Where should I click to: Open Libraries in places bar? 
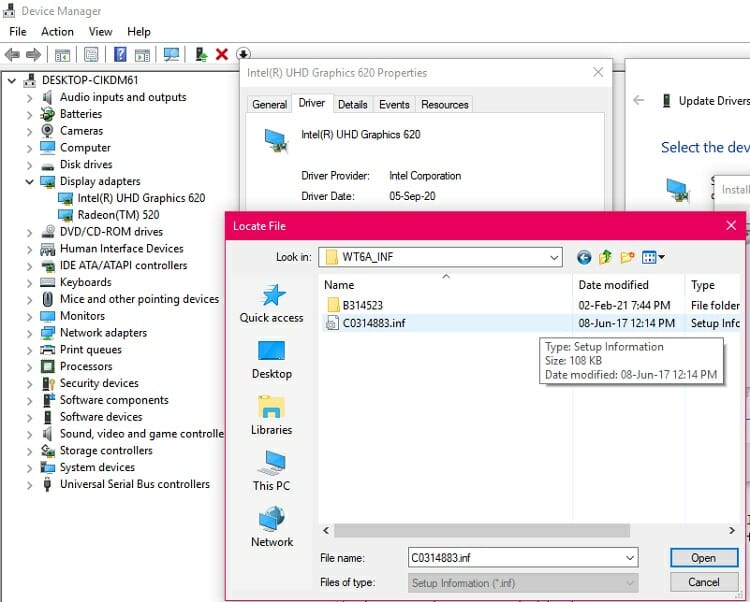272,416
